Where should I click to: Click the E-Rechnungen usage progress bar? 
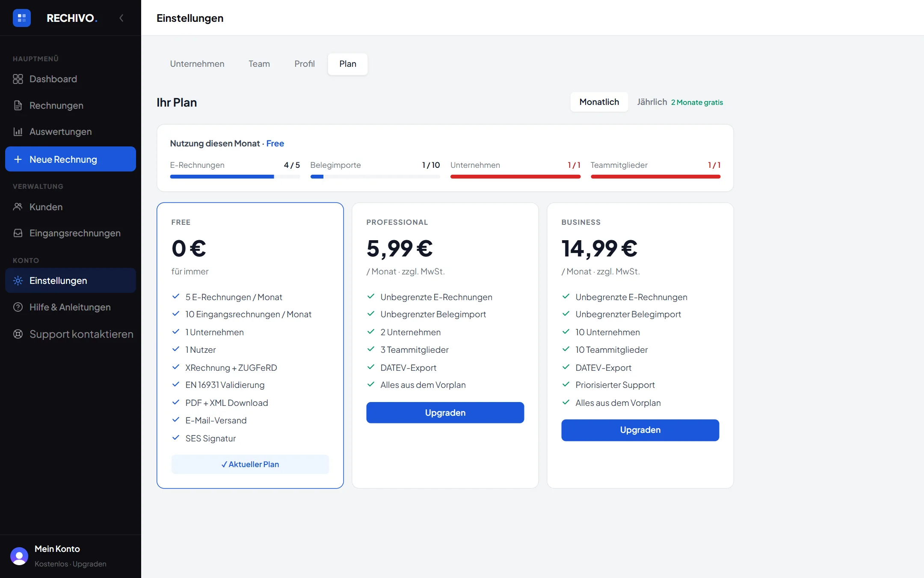pyautogui.click(x=235, y=177)
